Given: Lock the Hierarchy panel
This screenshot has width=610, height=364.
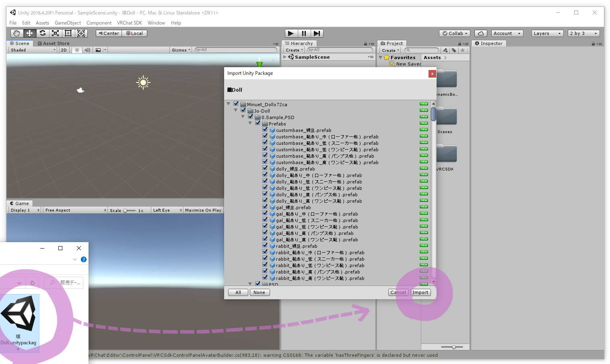Looking at the screenshot, I should point(365,43).
